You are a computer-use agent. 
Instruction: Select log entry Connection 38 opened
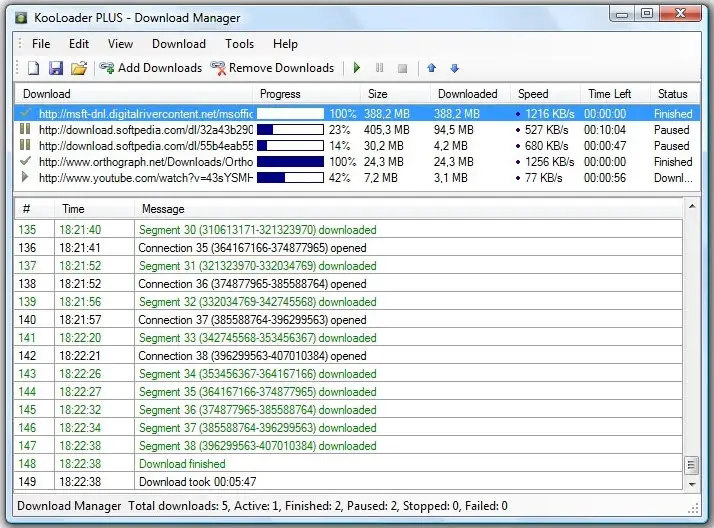pyautogui.click(x=349, y=355)
